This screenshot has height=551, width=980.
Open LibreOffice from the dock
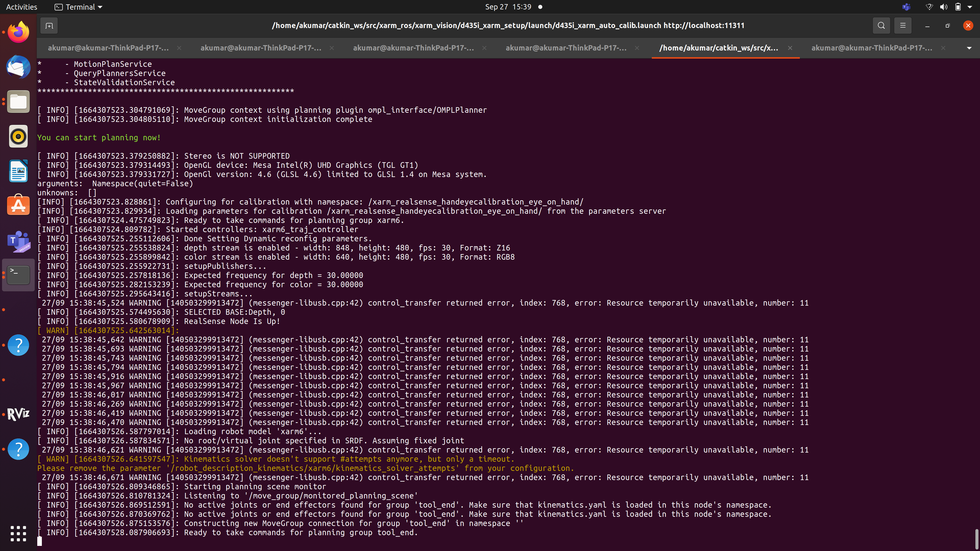[x=18, y=171]
